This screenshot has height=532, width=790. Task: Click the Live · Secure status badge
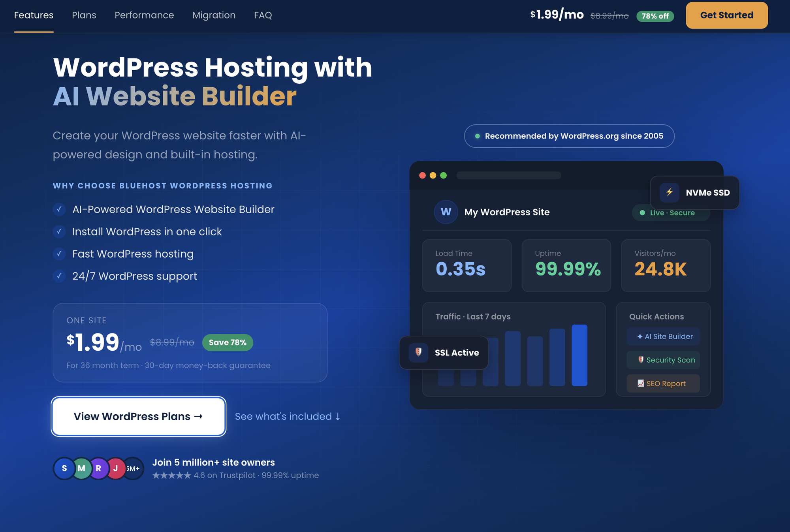click(671, 213)
